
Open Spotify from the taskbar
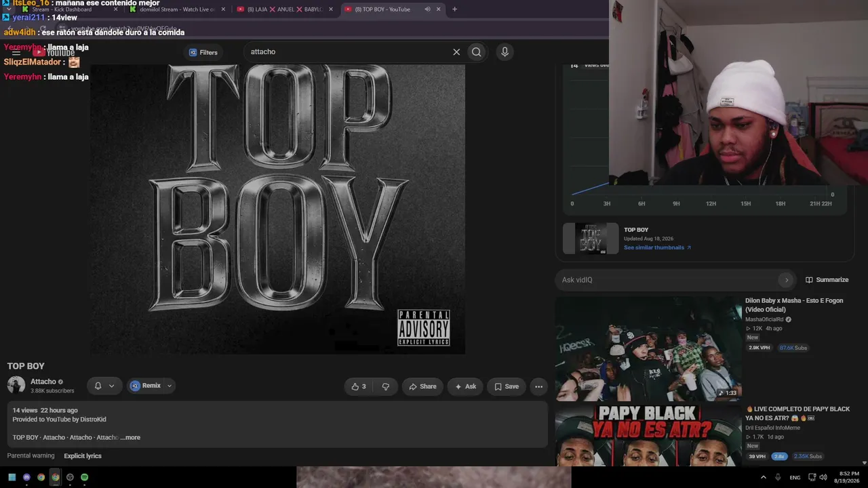coord(84,477)
